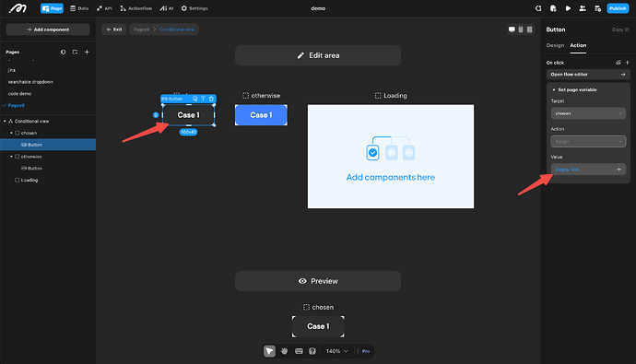
Task: Collapse the Conditional view tree node
Action: pos(5,122)
